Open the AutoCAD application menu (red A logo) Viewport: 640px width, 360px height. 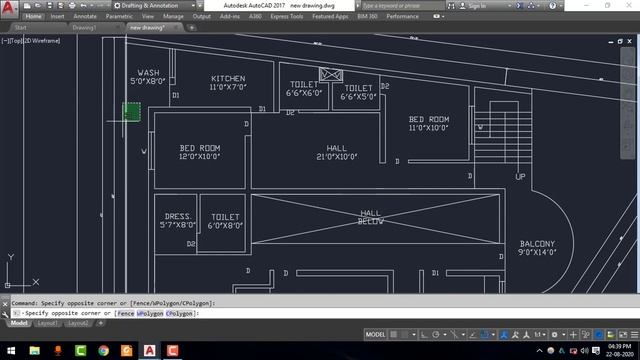pyautogui.click(x=9, y=9)
